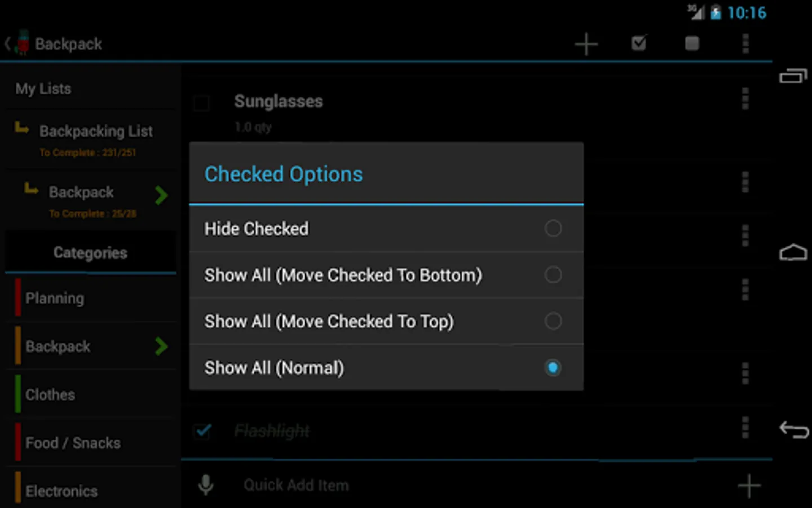Tap the check-all icon in toolbar

click(639, 43)
